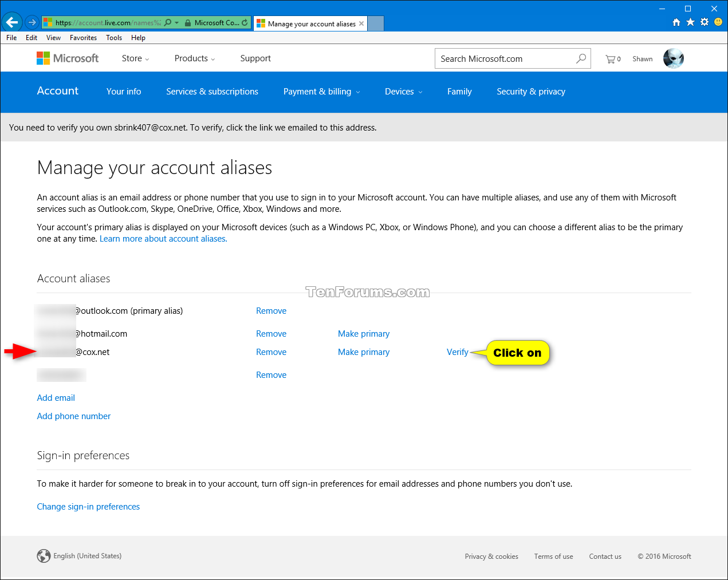Open Privacy & cookies footer link
Image resolution: width=728 pixels, height=580 pixels.
(x=491, y=557)
